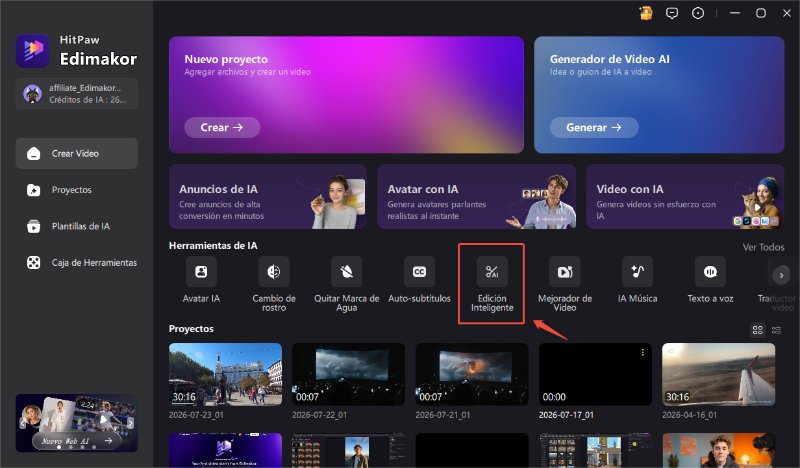Open Proyectos in sidebar
800x468 pixels.
(77, 190)
